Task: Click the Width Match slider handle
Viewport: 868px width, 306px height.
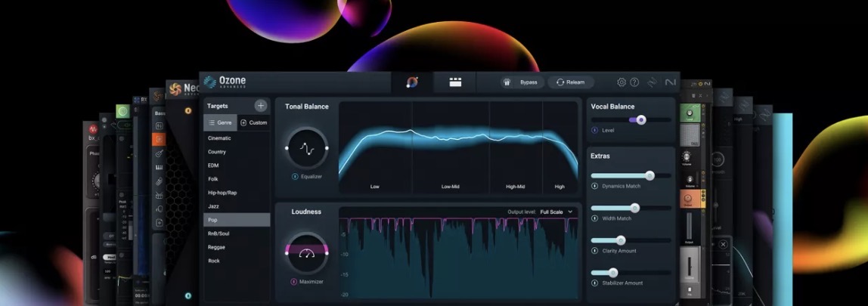Action: (x=635, y=208)
